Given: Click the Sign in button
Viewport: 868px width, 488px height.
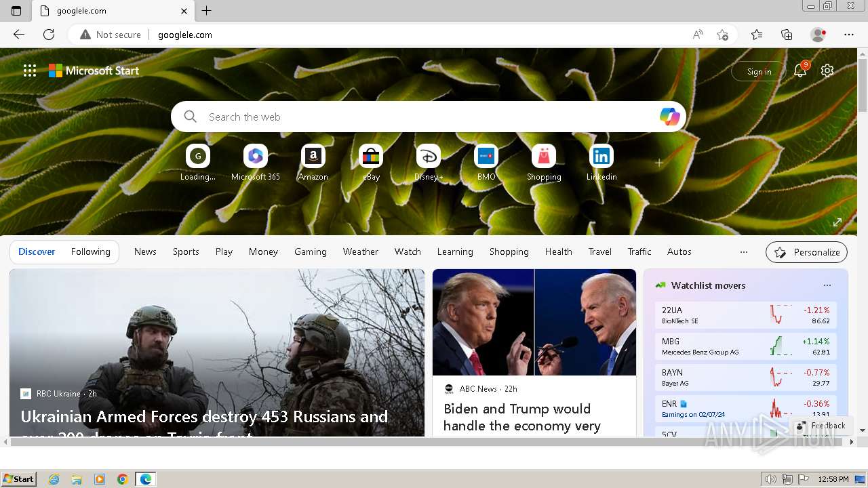Looking at the screenshot, I should coord(759,71).
